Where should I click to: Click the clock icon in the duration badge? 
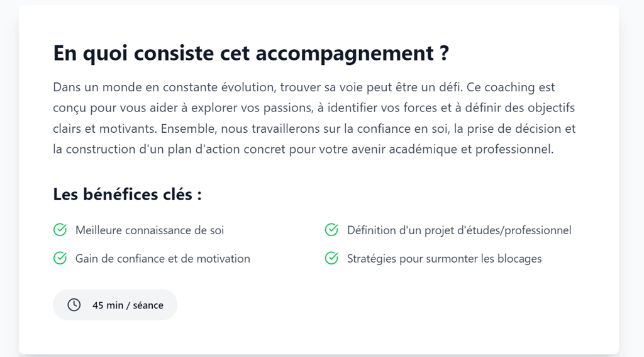[x=74, y=305]
